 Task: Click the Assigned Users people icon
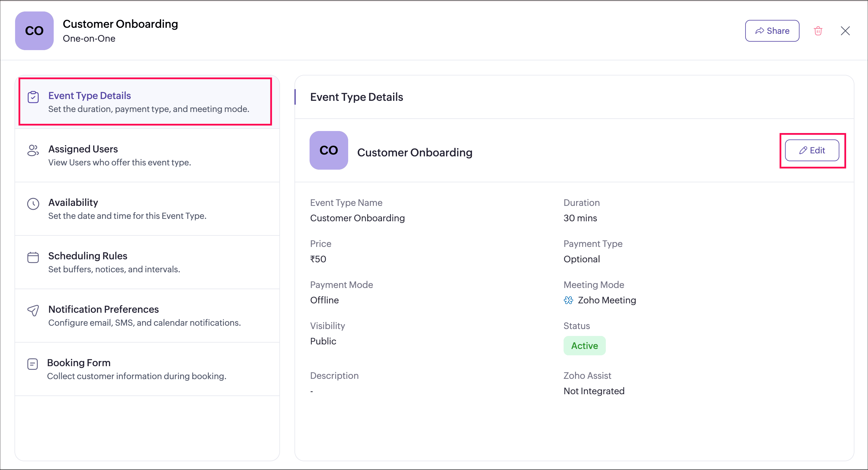[x=33, y=150]
